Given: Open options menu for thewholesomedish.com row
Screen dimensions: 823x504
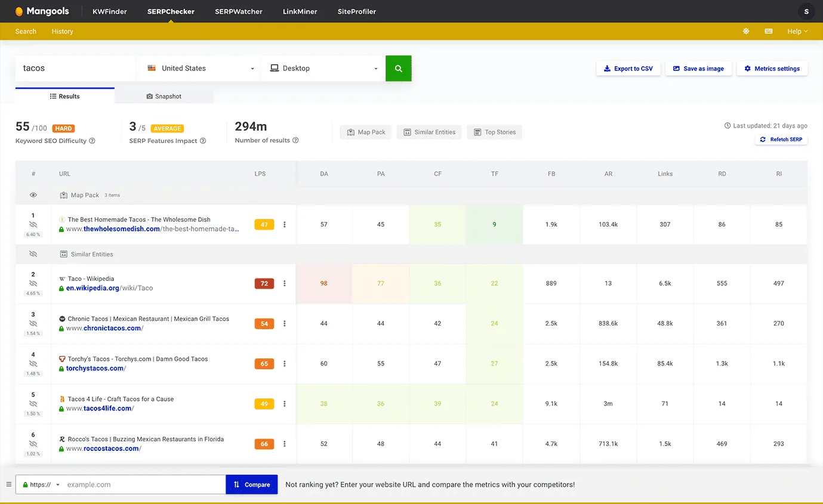Looking at the screenshot, I should coord(285,224).
